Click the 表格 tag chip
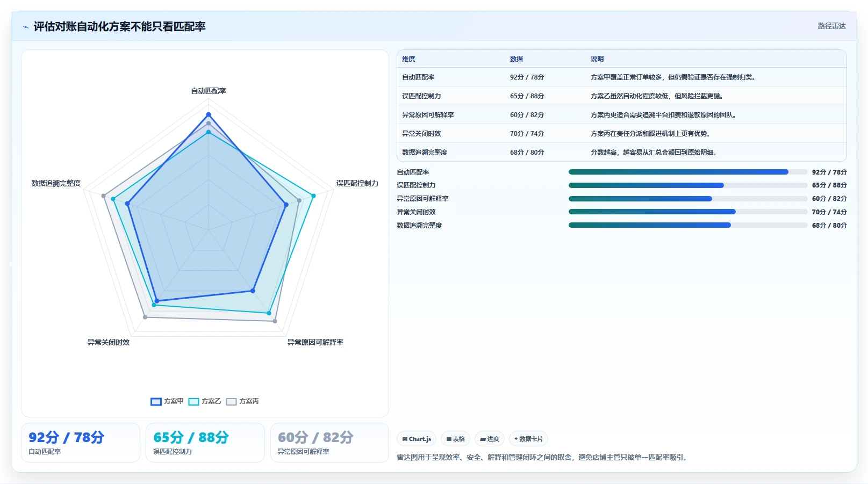868x484 pixels. [455, 439]
